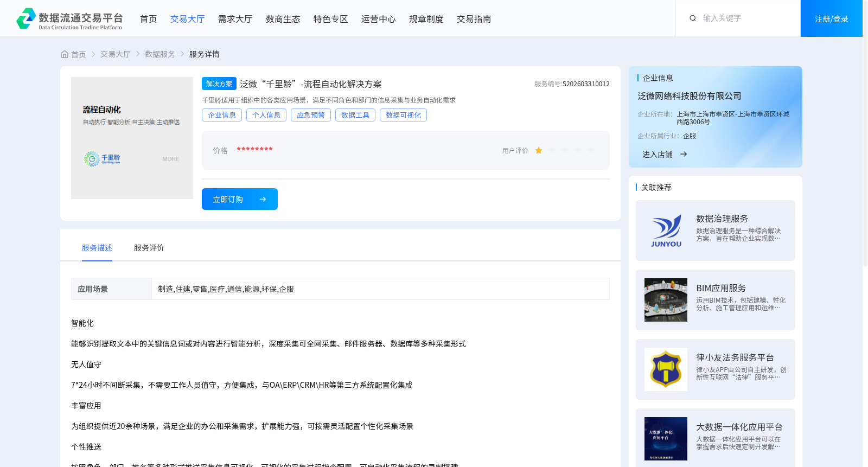This screenshot has height=467, width=868.
Task: Open the 交易指南 nav menu
Action: click(474, 19)
